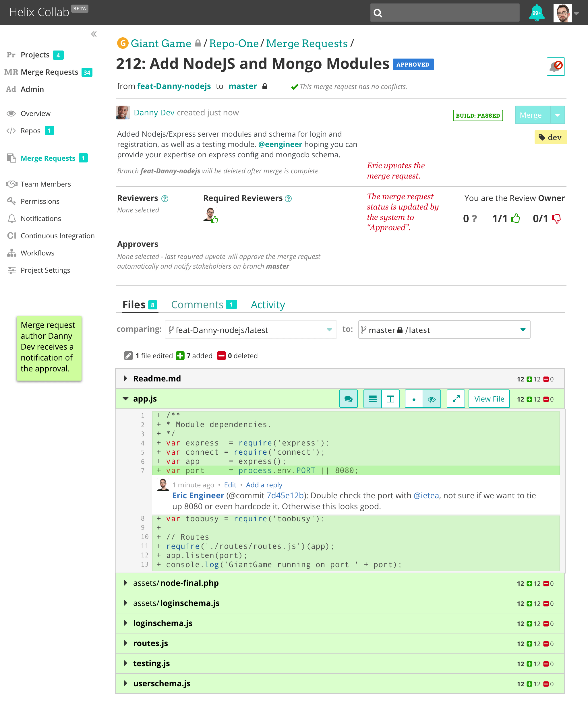Image resolution: width=588 pixels, height=719 pixels.
Task: Switch to unified diff view
Action: tap(372, 399)
